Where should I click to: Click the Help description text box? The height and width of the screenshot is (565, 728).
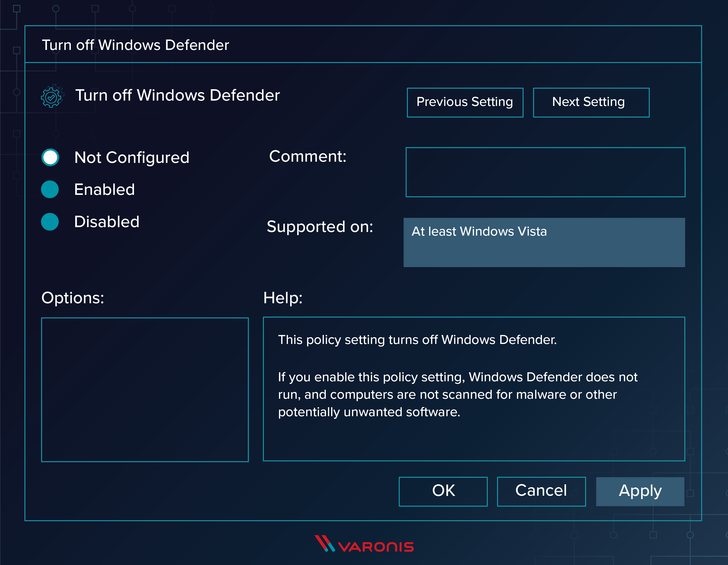click(x=474, y=389)
